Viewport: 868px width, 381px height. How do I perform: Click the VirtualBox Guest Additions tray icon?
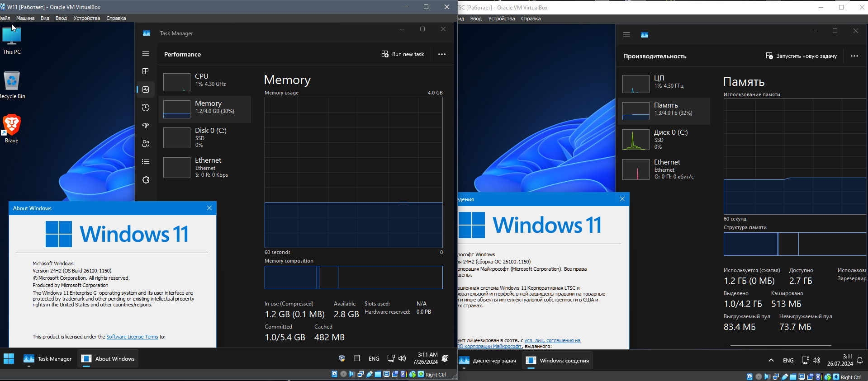[342, 358]
